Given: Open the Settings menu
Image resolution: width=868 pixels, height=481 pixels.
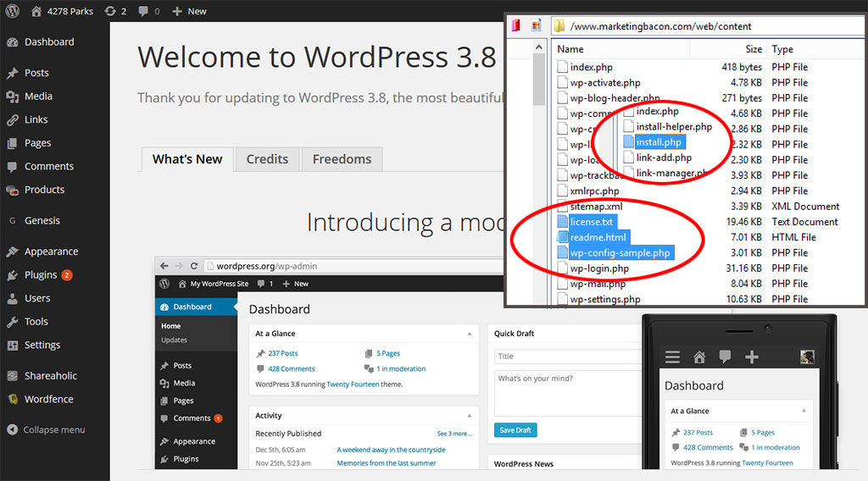Looking at the screenshot, I should [x=42, y=345].
